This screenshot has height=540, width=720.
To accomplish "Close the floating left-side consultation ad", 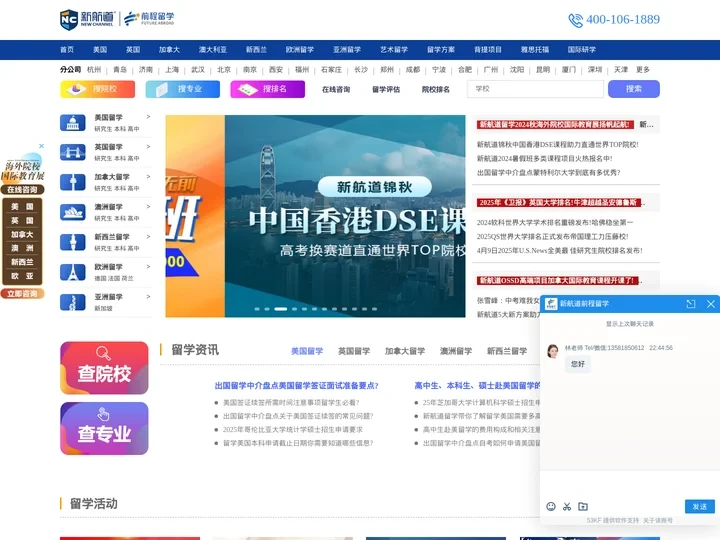I will (41, 146).
